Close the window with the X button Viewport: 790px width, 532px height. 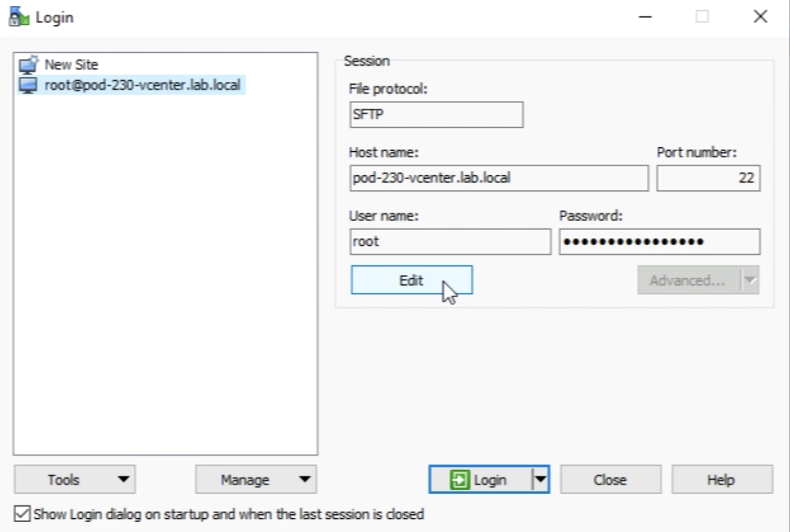(x=760, y=18)
